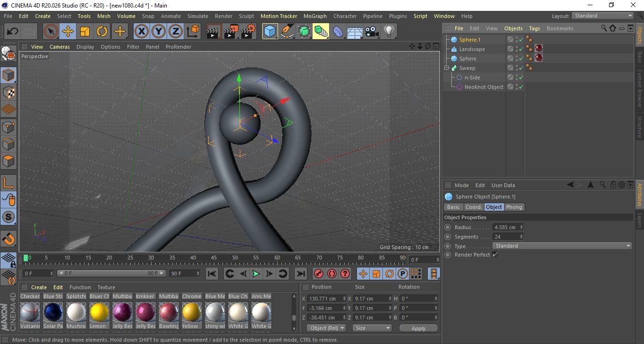This screenshot has height=344, width=644.
Task: Open the sphere Type dropdown
Action: (562, 246)
